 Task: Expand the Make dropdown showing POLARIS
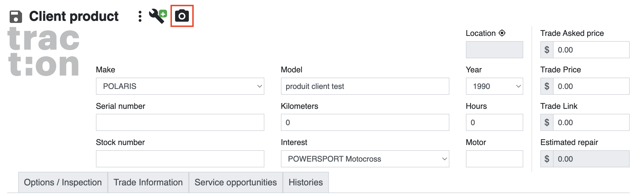click(x=180, y=86)
